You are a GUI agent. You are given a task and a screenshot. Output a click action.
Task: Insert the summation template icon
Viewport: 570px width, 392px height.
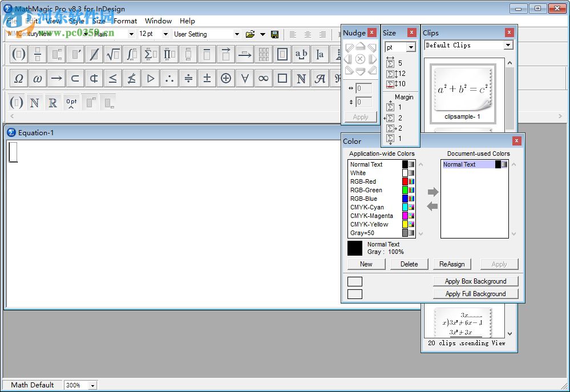[x=151, y=54]
